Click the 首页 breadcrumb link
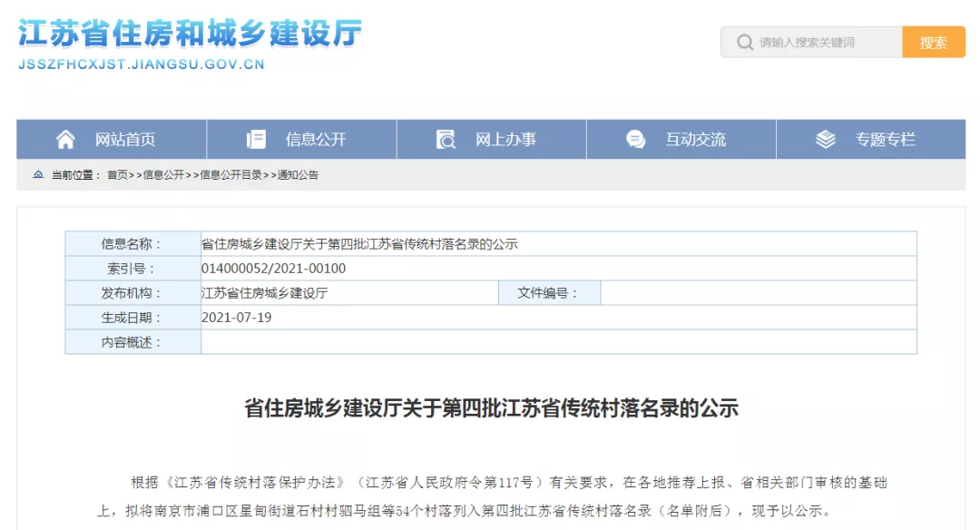Screen dimensions: 980x530 [117, 175]
